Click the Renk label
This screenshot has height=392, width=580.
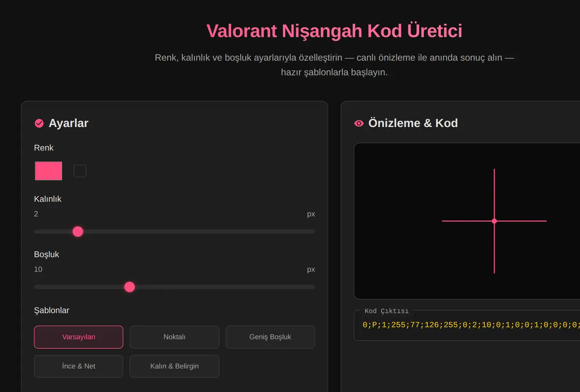click(x=44, y=148)
